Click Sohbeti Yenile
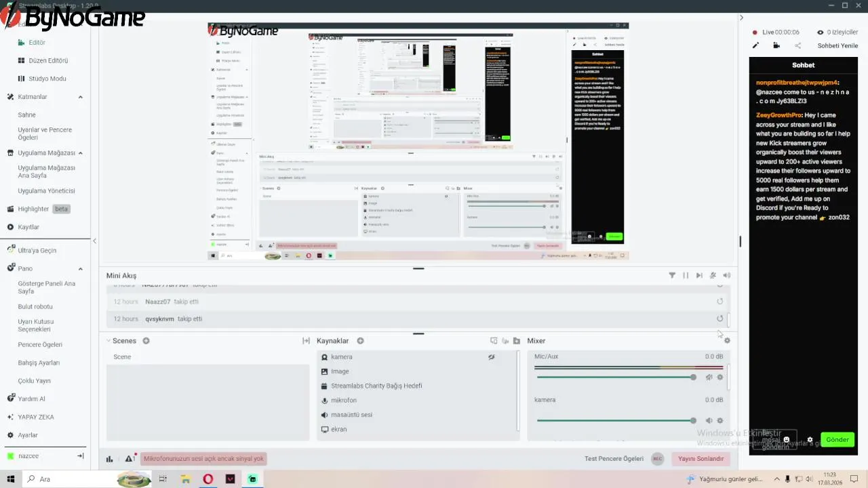 coord(837,45)
